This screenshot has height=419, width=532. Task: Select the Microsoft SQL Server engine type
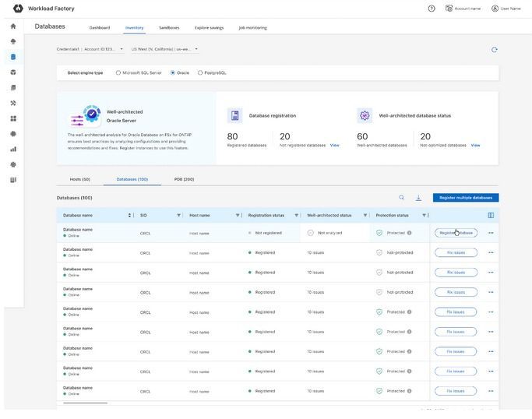click(x=118, y=73)
